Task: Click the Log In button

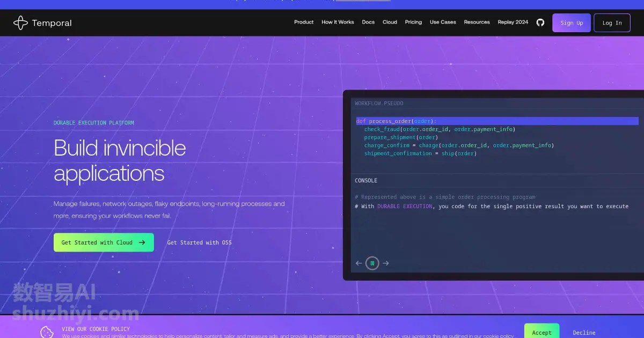Action: tap(612, 23)
